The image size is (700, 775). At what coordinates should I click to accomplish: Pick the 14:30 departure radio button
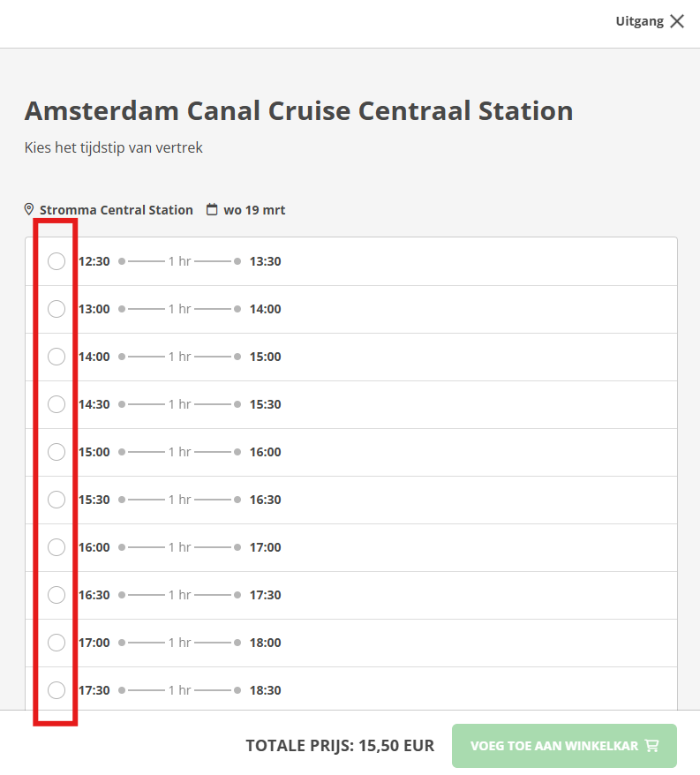click(x=56, y=404)
